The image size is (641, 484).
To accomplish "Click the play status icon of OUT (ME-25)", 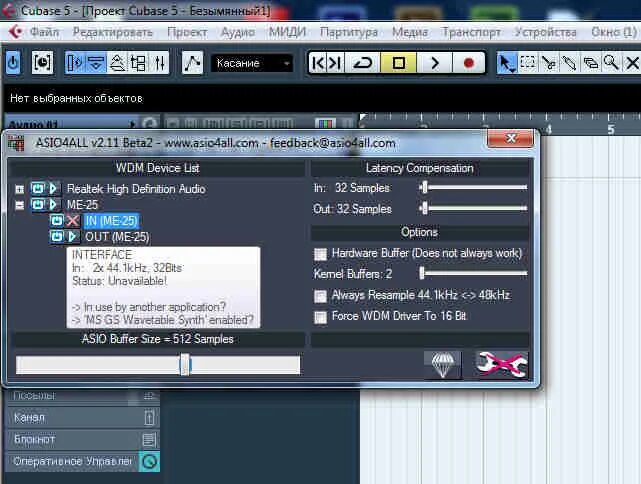I will 72,236.
